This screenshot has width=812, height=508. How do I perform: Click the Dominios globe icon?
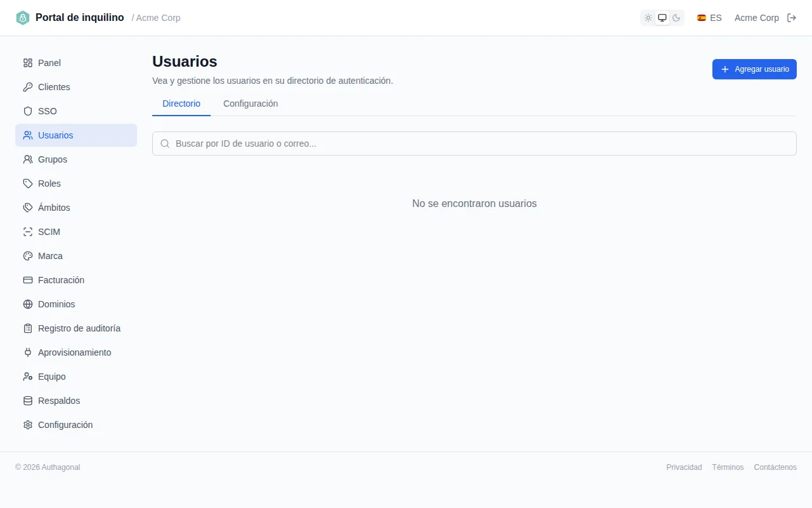[x=28, y=304]
